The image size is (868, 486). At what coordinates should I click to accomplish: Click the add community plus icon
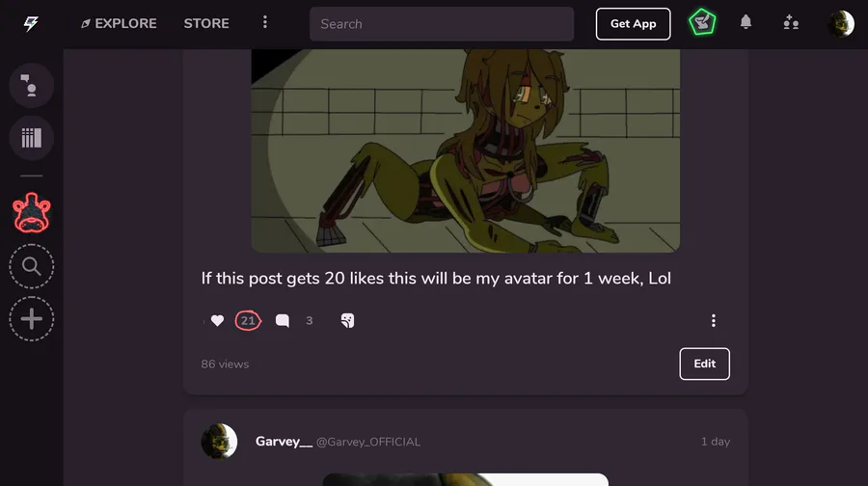(x=32, y=319)
